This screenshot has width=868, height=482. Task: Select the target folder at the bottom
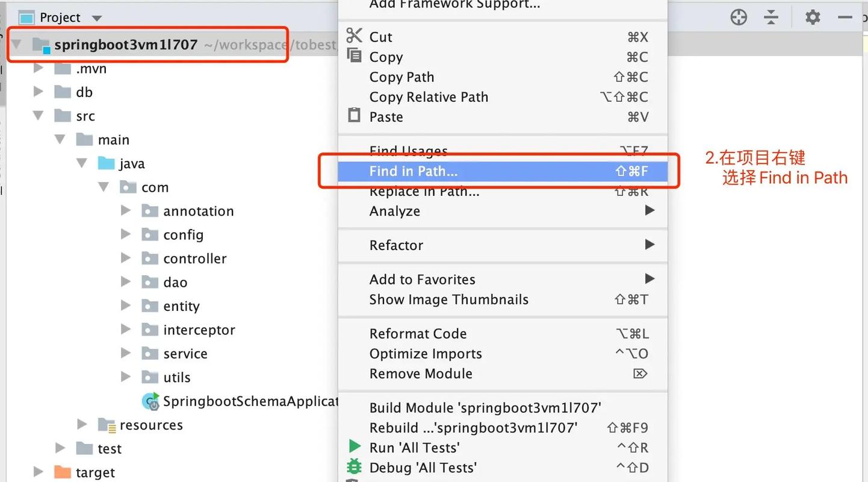[95, 472]
